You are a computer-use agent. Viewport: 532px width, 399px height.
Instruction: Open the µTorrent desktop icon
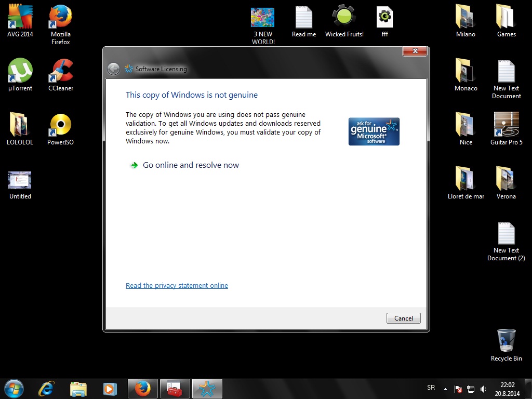20,74
